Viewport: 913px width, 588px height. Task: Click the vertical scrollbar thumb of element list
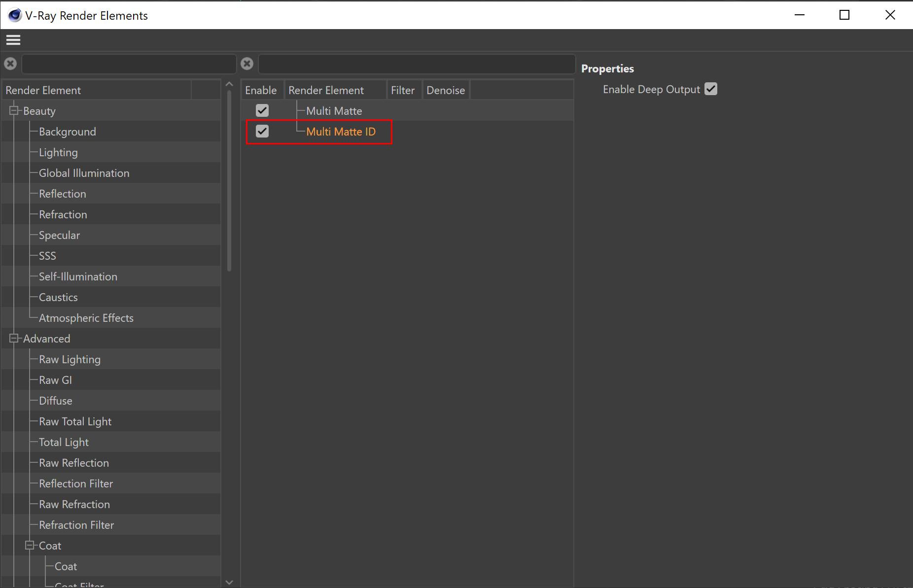[x=229, y=181]
